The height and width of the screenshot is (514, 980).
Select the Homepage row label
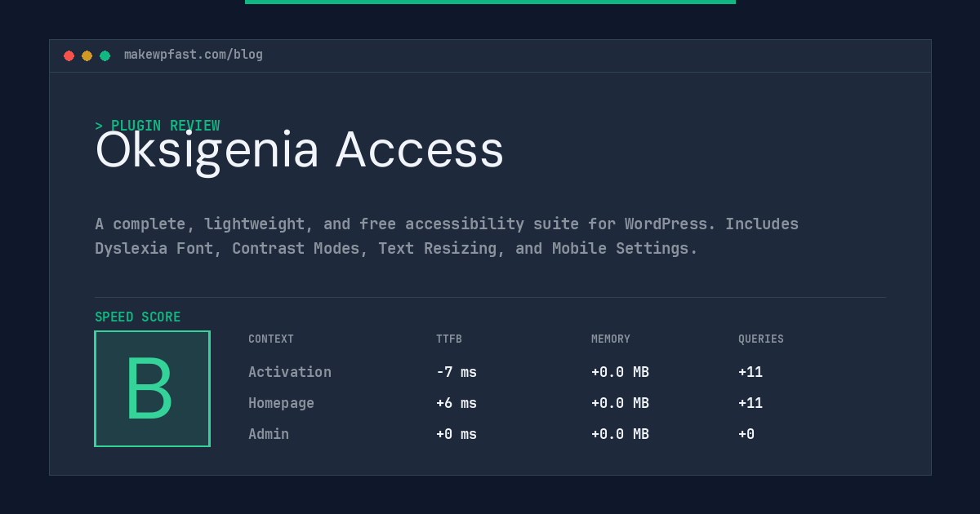281,403
